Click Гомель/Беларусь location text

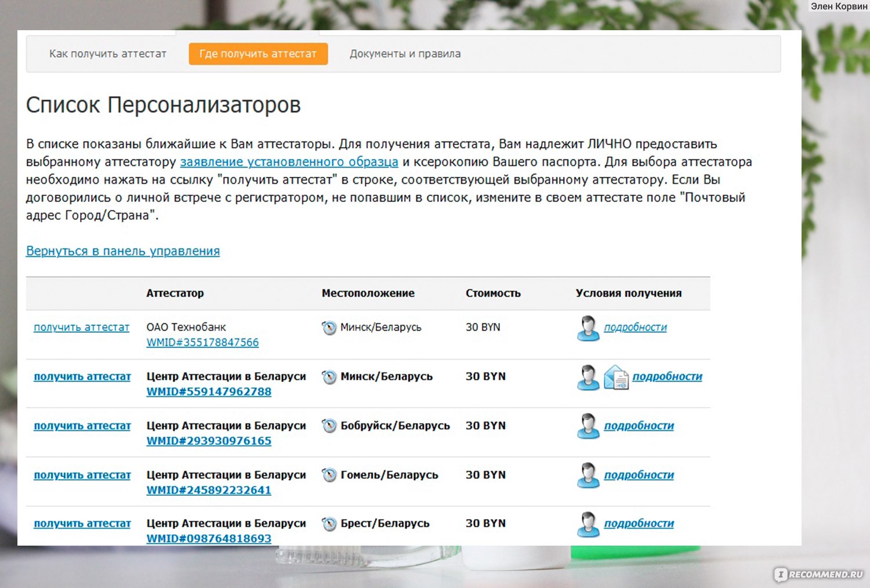coord(389,475)
